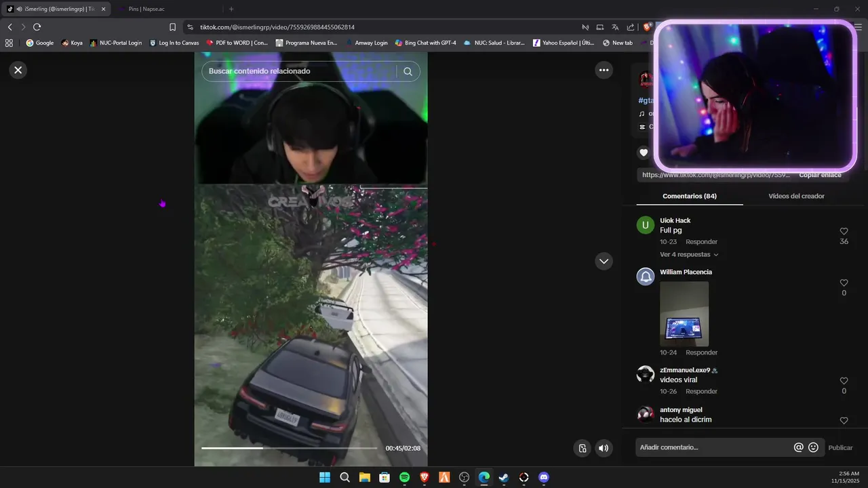Open the Google bookmark
This screenshot has height=488, width=868.
click(x=40, y=43)
